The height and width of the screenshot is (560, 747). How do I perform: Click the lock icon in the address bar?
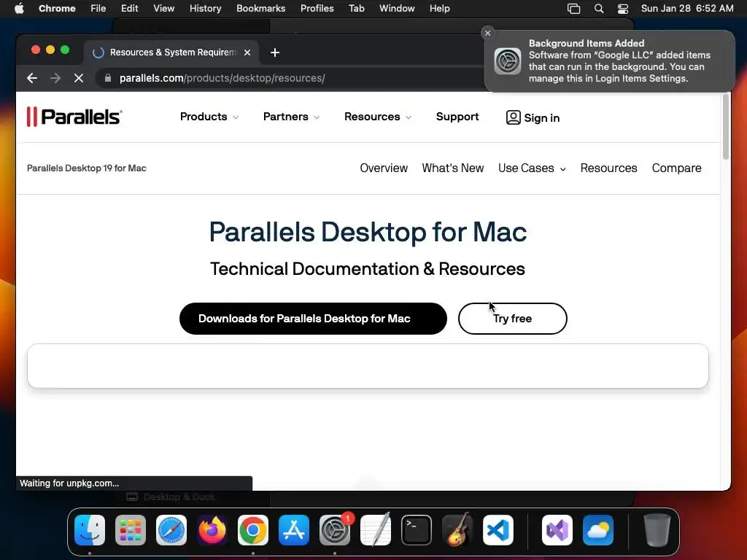(108, 78)
